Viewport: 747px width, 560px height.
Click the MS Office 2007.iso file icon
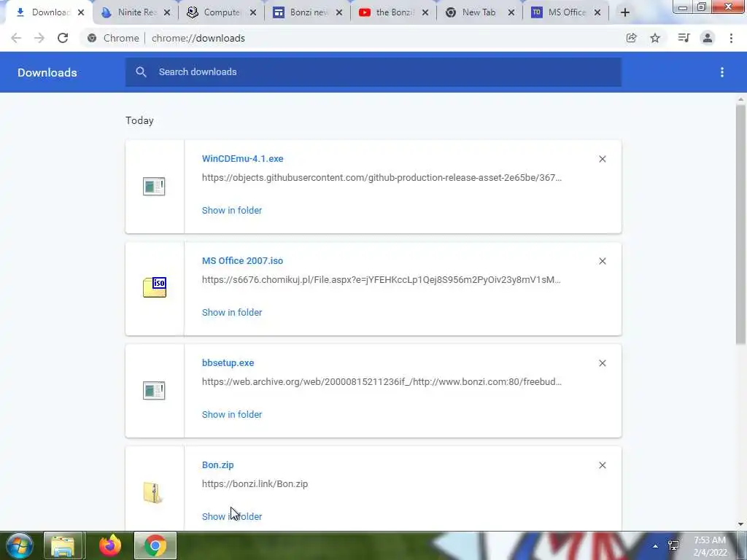155,287
